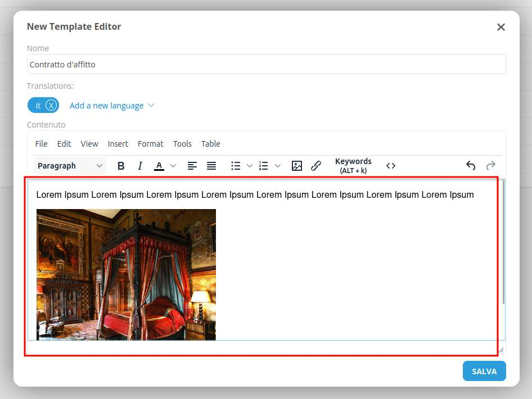Screen dimensions: 532x399
Task: Insert a link with the chain icon
Action: tap(316, 166)
